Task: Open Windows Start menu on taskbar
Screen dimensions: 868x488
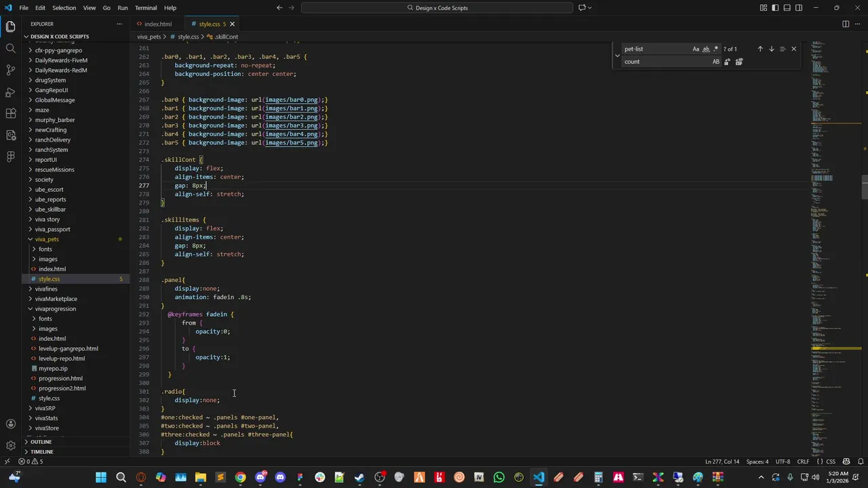Action: coord(100,477)
